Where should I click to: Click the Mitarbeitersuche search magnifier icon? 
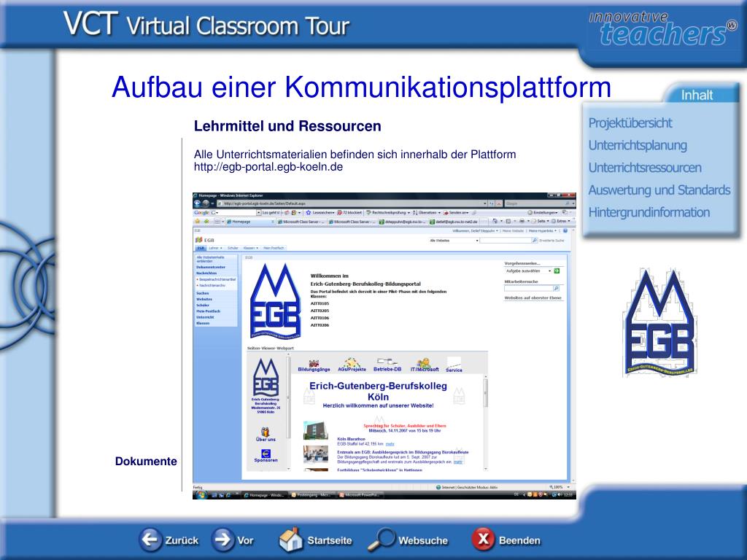tap(556, 288)
